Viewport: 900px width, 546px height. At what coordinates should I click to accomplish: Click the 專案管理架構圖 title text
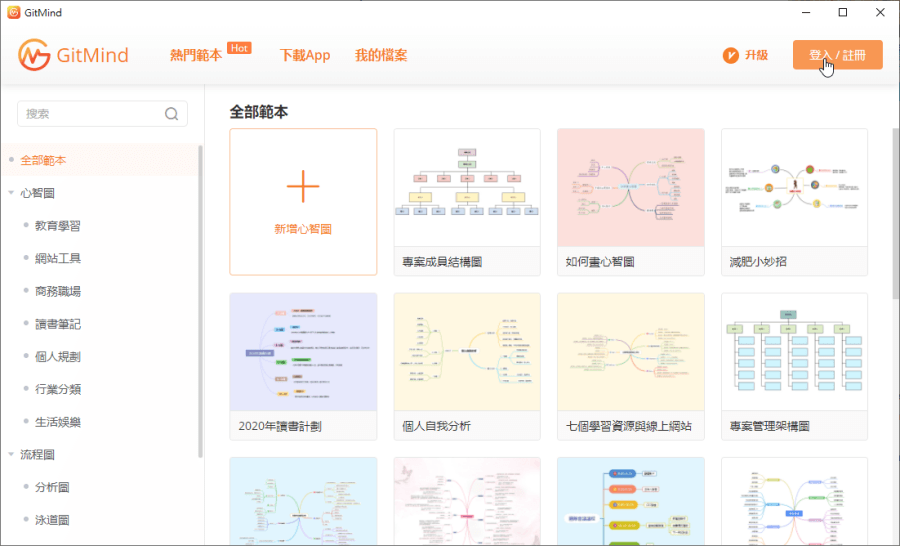click(769, 426)
